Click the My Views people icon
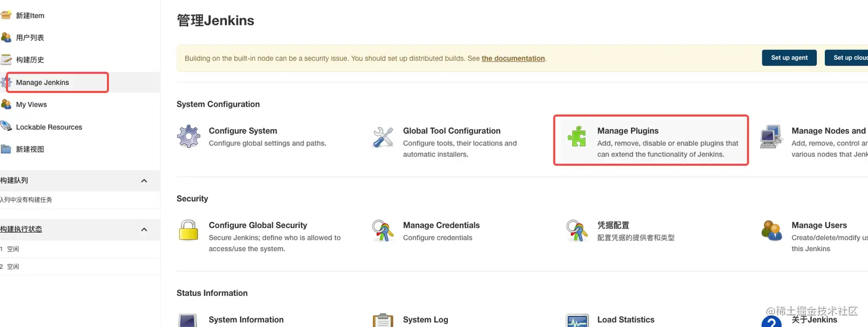The image size is (868, 327). click(6, 105)
